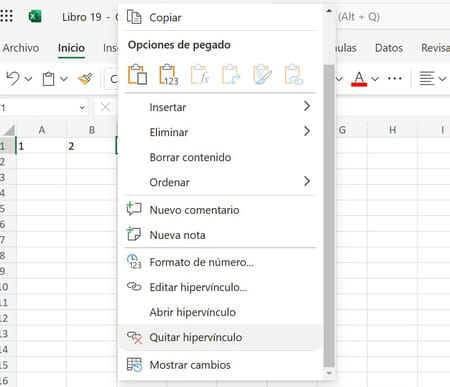450x387 pixels.
Task: Click the Libro 19 workbook title
Action: [82, 17]
